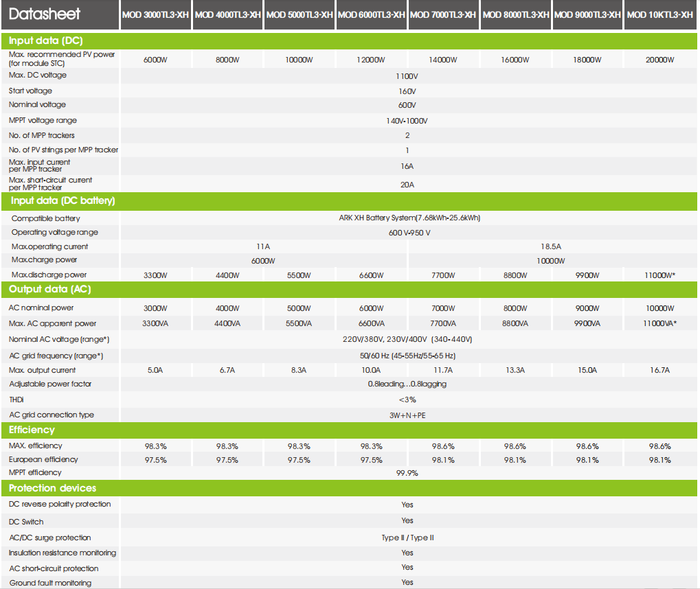The image size is (700, 589).
Task: Click the 11A max operating current value
Action: 263,246
